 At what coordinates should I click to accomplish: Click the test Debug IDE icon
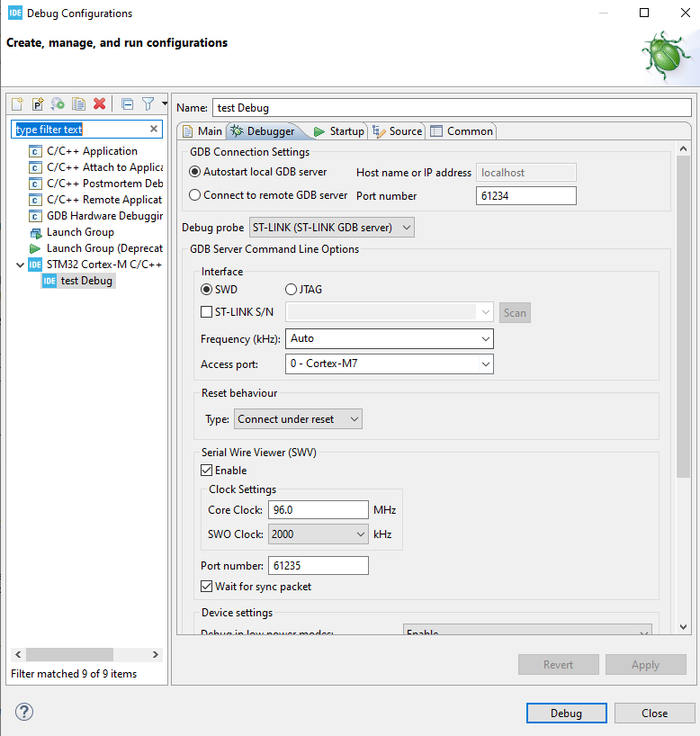[49, 281]
